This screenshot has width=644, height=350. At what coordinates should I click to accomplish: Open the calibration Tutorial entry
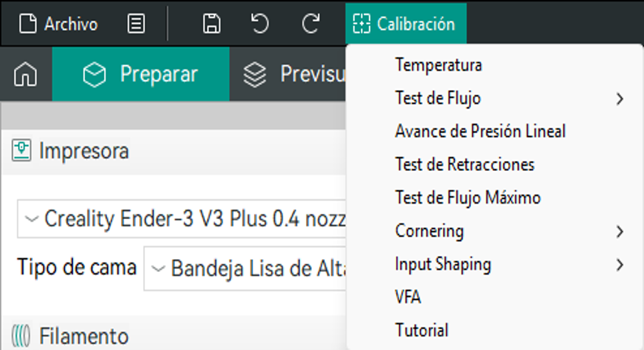click(422, 330)
